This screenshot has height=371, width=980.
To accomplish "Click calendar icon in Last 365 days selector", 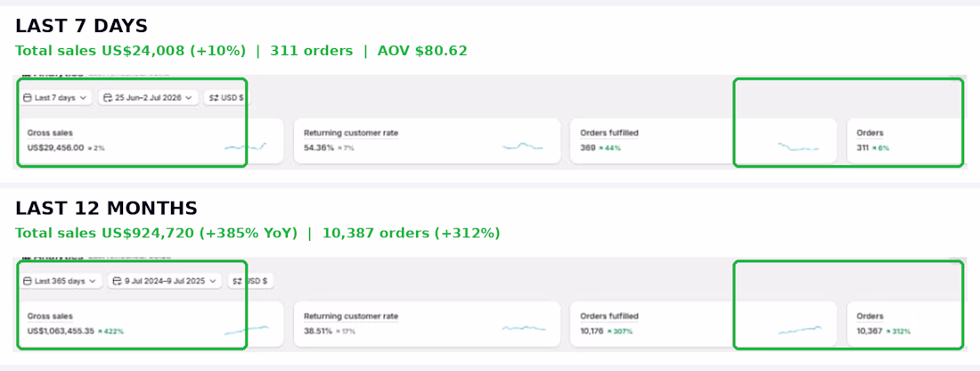I will click(28, 281).
